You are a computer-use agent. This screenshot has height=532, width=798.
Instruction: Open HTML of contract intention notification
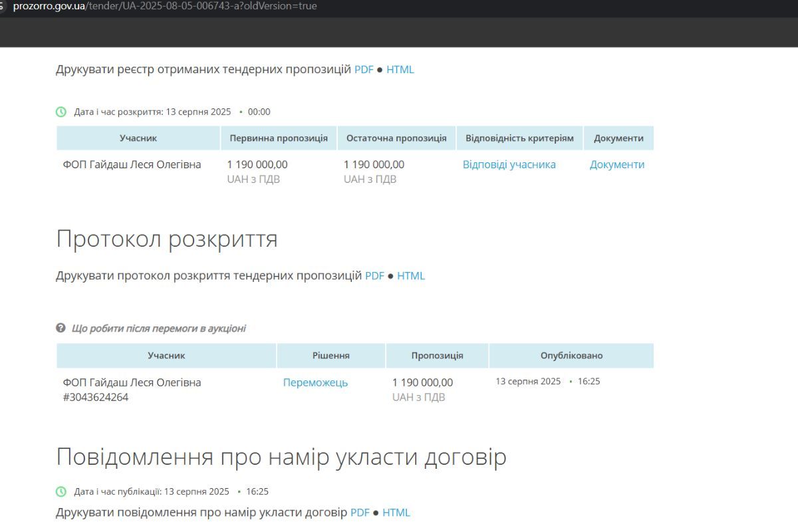(396, 513)
